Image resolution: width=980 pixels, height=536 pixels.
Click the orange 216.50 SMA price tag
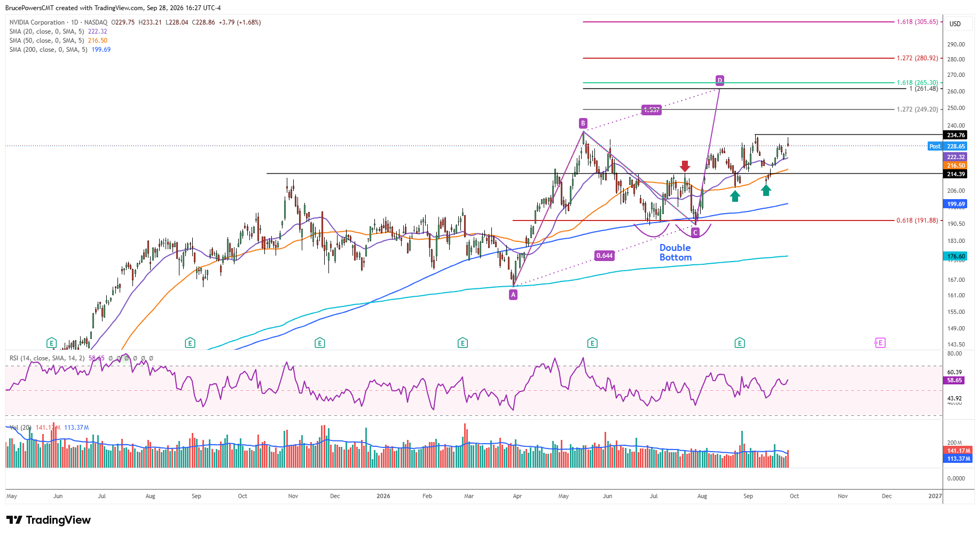click(956, 165)
